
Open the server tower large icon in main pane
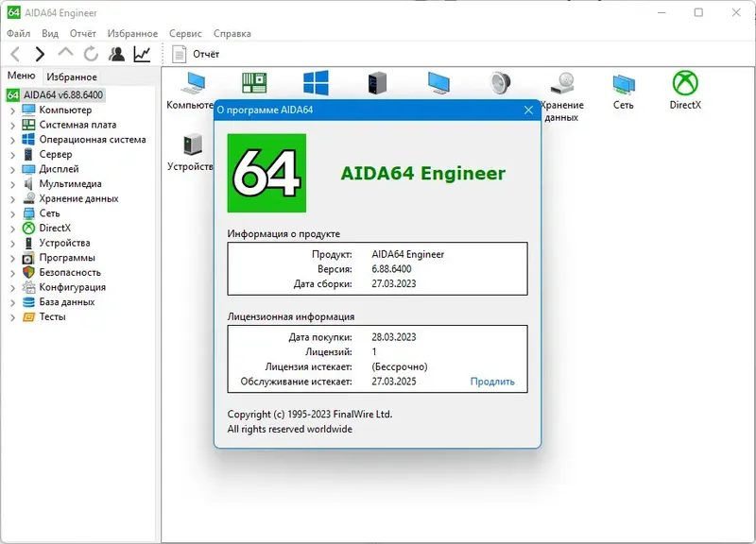[377, 83]
